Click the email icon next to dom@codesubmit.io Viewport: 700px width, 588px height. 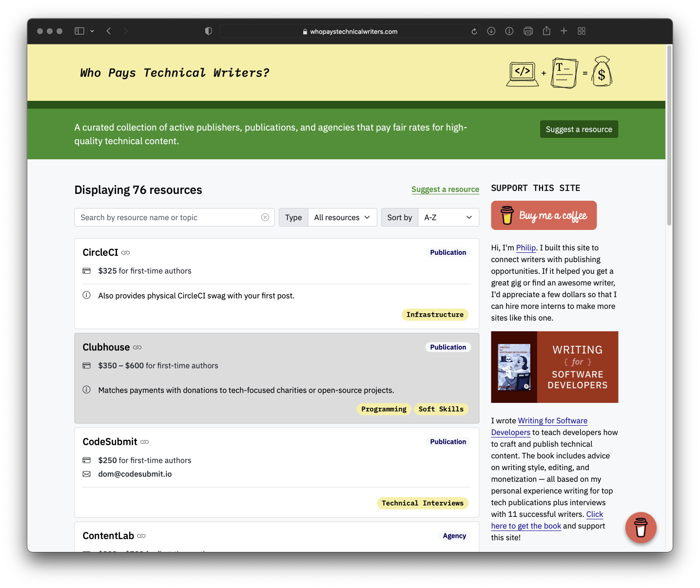click(x=87, y=474)
